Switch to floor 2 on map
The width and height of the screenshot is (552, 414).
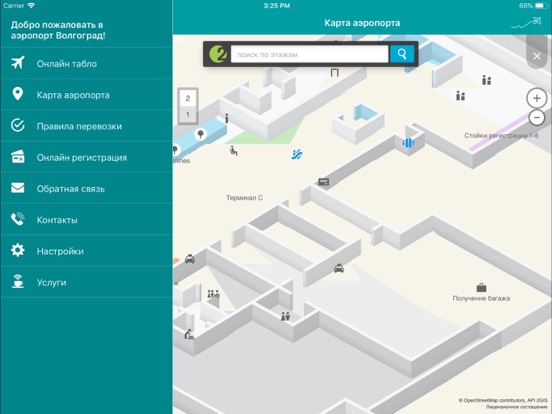(x=188, y=98)
